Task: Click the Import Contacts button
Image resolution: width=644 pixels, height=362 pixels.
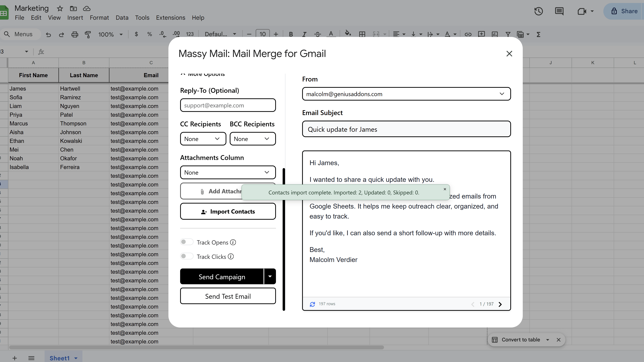Action: (227, 211)
